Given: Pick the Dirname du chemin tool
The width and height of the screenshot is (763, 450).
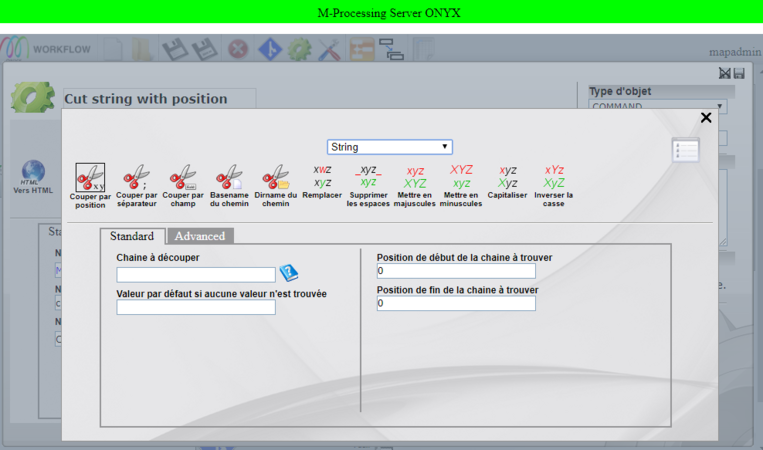Looking at the screenshot, I should (x=275, y=178).
